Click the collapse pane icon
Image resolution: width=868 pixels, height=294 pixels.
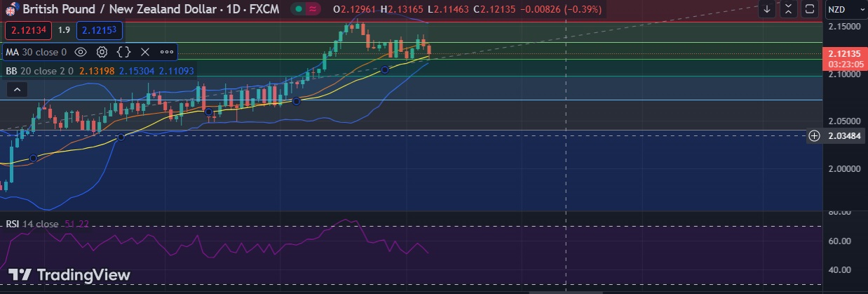pyautogui.click(x=788, y=9)
